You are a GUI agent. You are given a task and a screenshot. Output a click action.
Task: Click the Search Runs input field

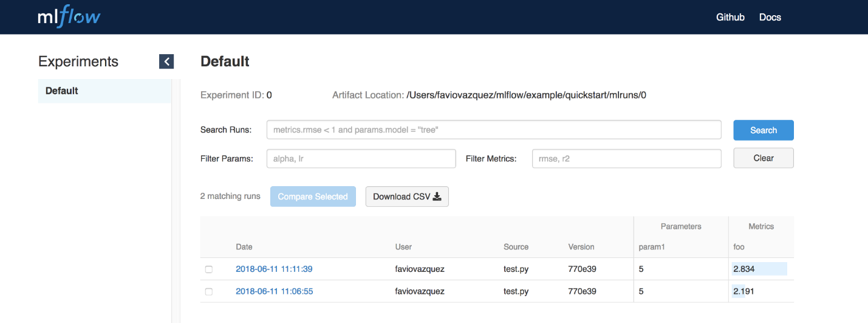click(x=493, y=130)
